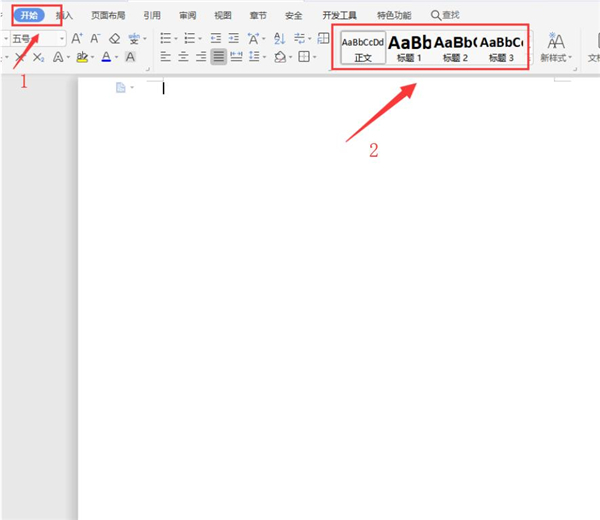600x520 pixels.
Task: Open the 开发工具 tab
Action: tap(339, 15)
